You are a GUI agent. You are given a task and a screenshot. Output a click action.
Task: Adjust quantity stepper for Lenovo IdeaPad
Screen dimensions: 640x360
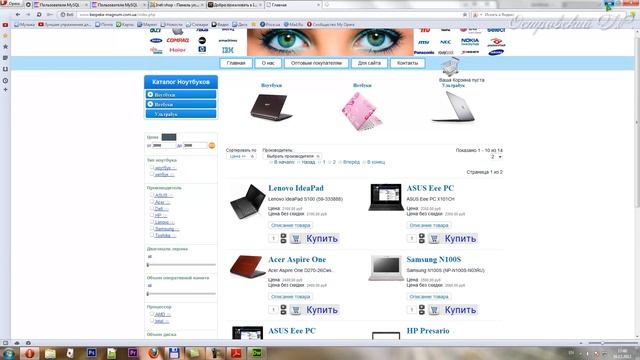coord(283,238)
